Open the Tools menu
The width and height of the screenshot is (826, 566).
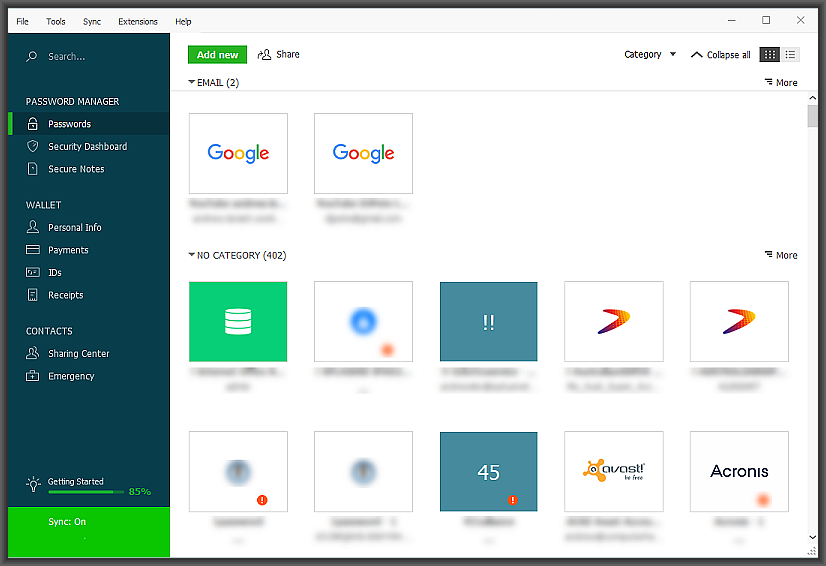[55, 21]
